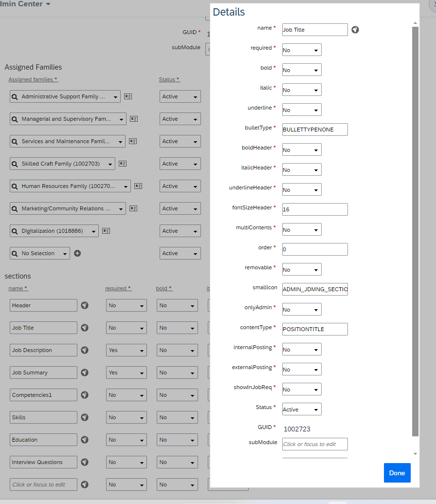436x504 pixels.
Task: Click globe icon beside empty section name field
Action: [85, 485]
